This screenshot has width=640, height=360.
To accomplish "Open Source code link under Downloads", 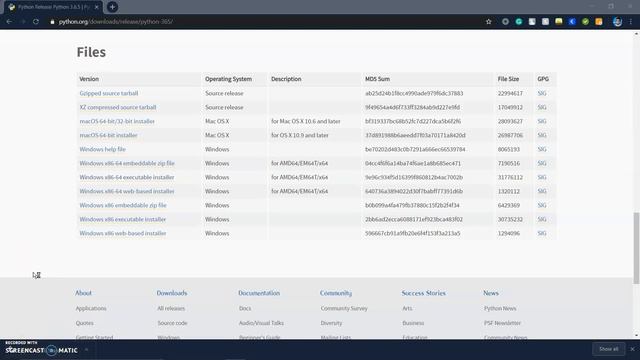I will [172, 323].
